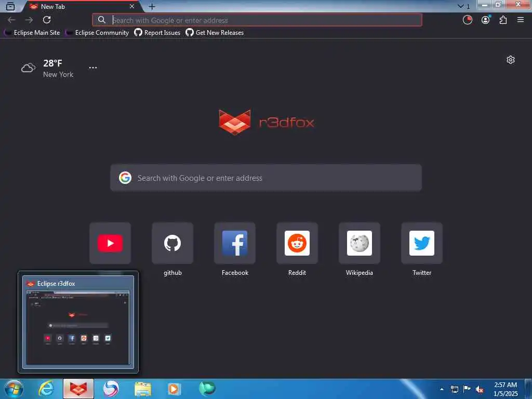532x399 pixels.
Task: Open the green globe taskbar icon
Action: coord(207,389)
